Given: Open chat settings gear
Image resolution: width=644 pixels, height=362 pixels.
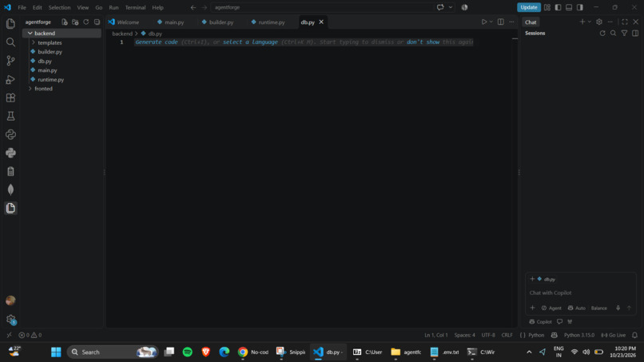Looking at the screenshot, I should 599,22.
